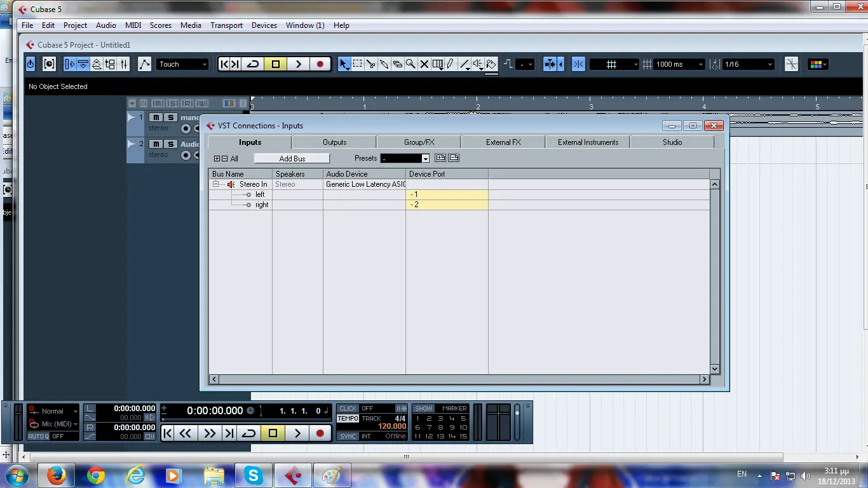Open the Pool window icon
The width and height of the screenshot is (868, 488).
click(x=110, y=64)
